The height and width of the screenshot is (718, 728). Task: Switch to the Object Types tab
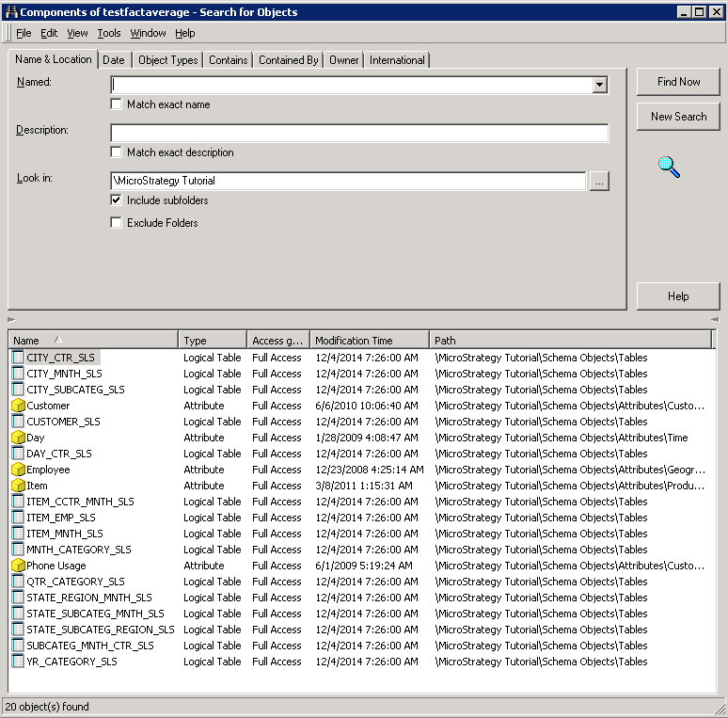coord(168,60)
